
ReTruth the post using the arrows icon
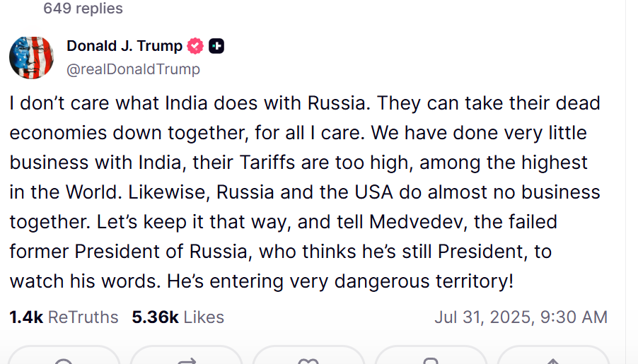187,360
